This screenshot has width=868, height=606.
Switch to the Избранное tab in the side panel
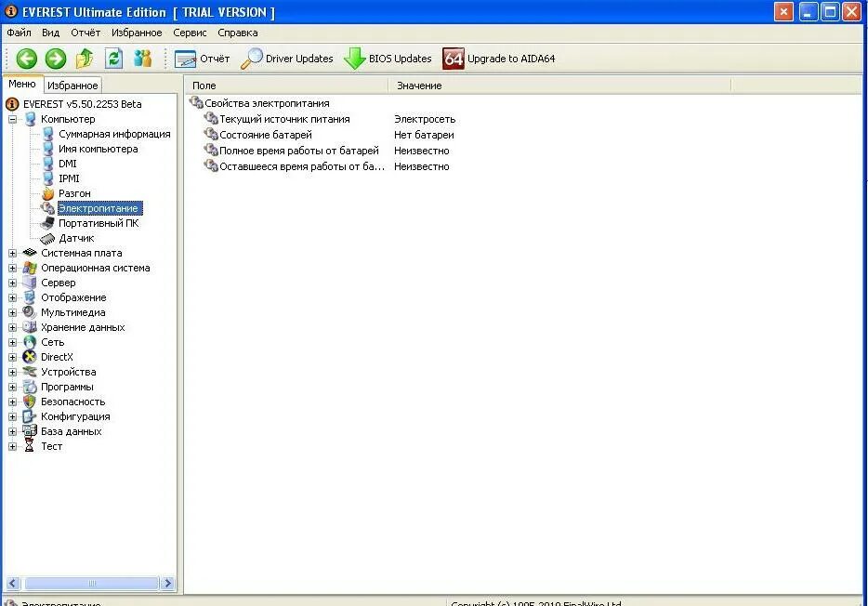(72, 86)
